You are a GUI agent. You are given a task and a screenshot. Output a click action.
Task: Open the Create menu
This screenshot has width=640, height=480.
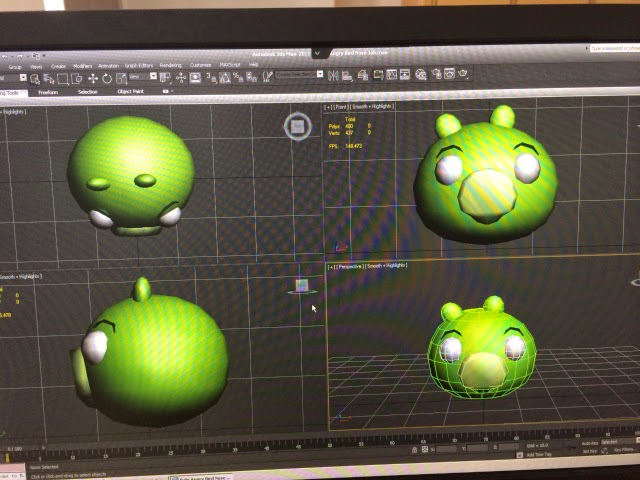pyautogui.click(x=58, y=66)
